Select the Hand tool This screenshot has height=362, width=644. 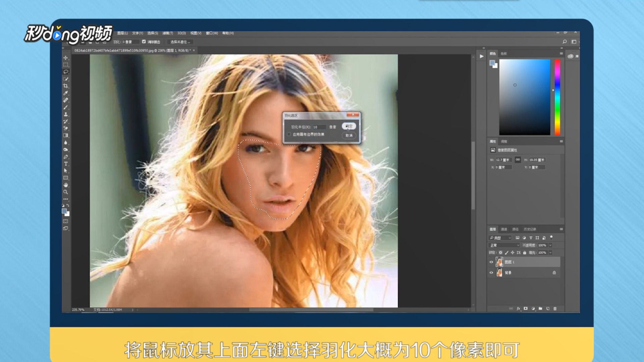coord(66,185)
